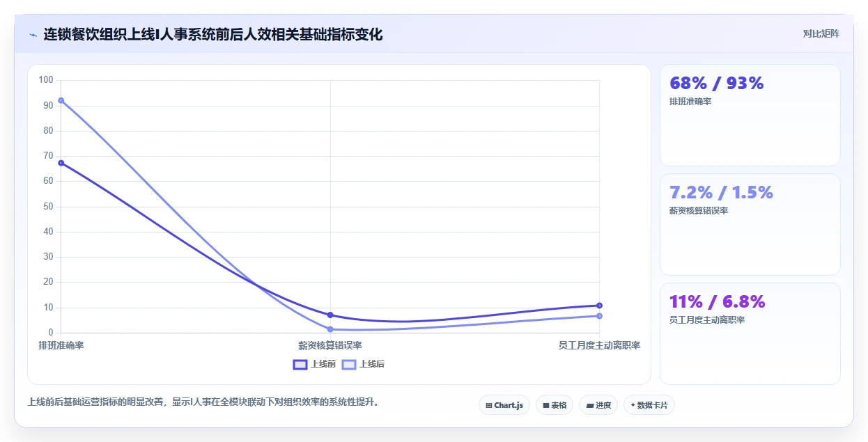Click the 上线前 data point at 员工月度主动离职率
868x442 pixels.
pos(599,306)
